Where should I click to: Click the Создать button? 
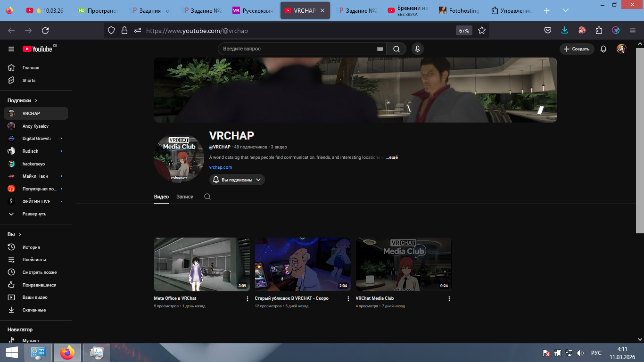[x=577, y=49]
